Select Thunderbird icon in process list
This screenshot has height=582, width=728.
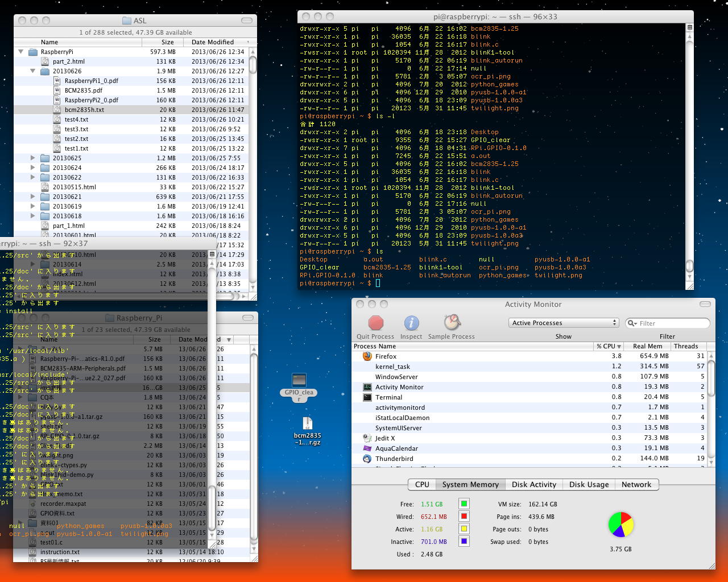367,459
